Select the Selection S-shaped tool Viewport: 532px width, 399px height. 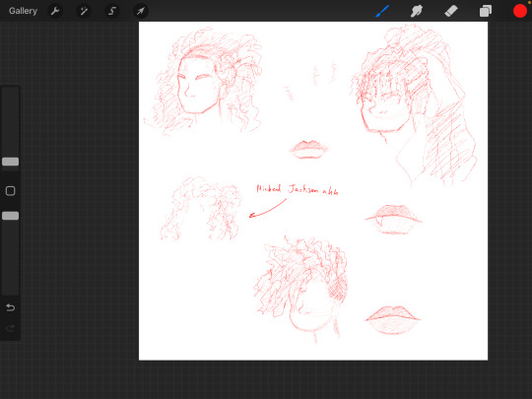(112, 11)
